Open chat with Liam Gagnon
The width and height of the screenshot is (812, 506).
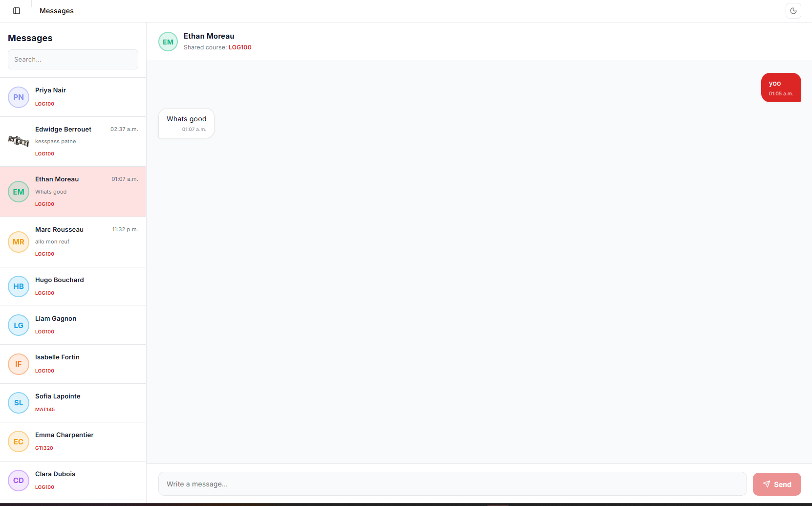coord(73,325)
